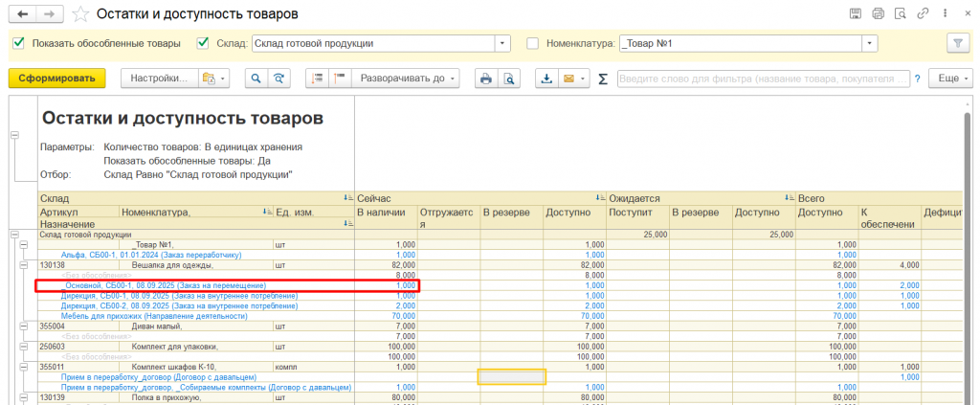Image resolution: width=980 pixels, height=405 pixels.
Task: Uncheck Показать обособленные товары checkbox
Action: [19, 43]
